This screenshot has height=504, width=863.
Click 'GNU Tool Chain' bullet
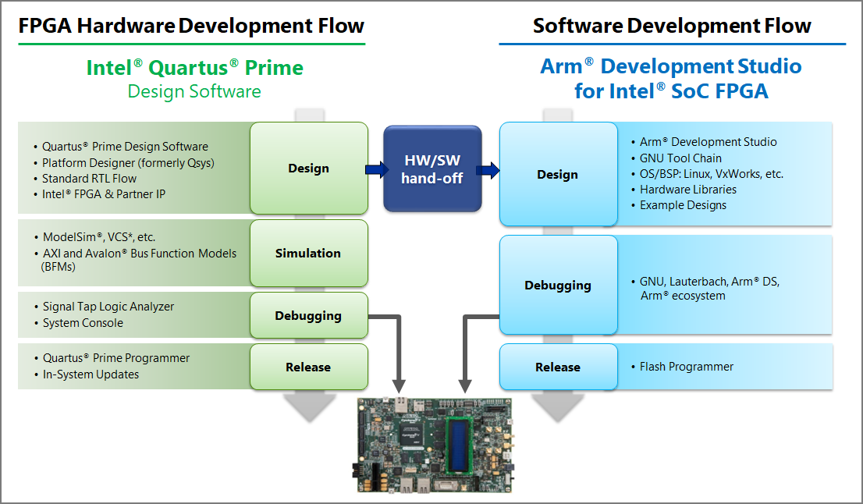(680, 158)
